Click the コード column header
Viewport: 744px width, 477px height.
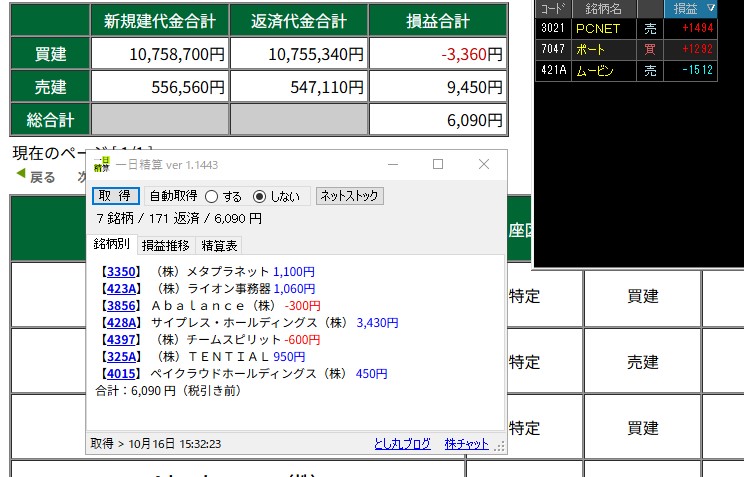coord(552,9)
